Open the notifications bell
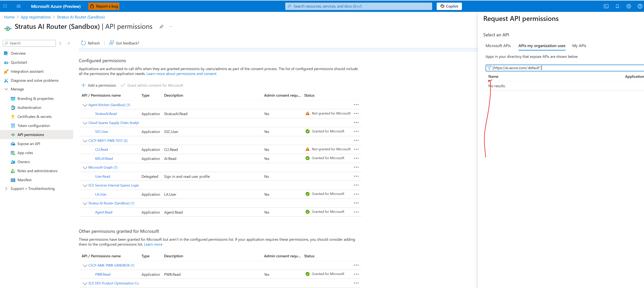Screen dimensions: 644x288 [617, 6]
